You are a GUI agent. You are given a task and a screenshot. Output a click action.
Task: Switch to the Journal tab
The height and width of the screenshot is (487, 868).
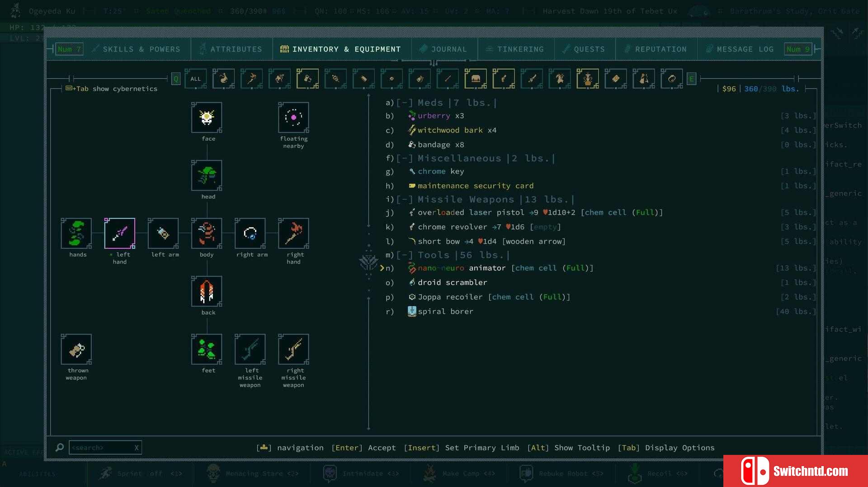[x=444, y=49]
